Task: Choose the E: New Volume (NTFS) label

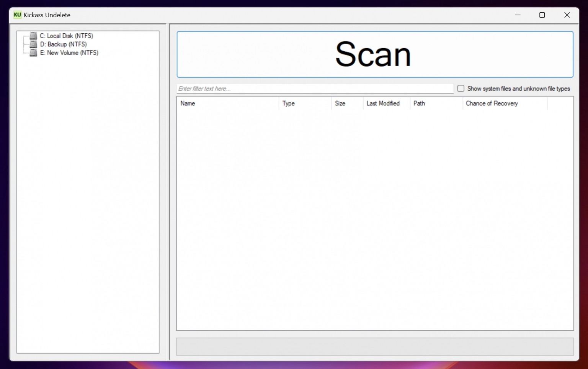Action: coord(69,52)
